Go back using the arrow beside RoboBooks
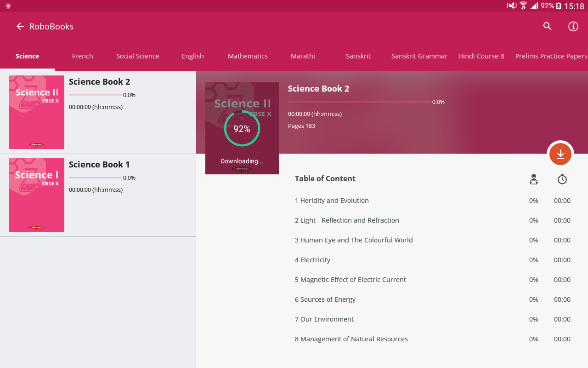Viewport: 588px width, 368px height. click(x=20, y=26)
